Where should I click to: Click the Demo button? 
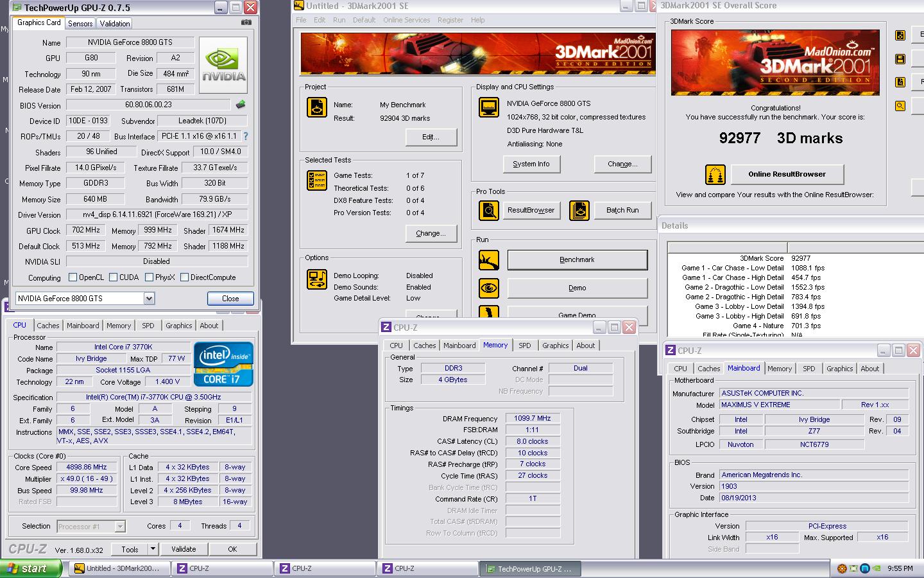[x=577, y=288]
